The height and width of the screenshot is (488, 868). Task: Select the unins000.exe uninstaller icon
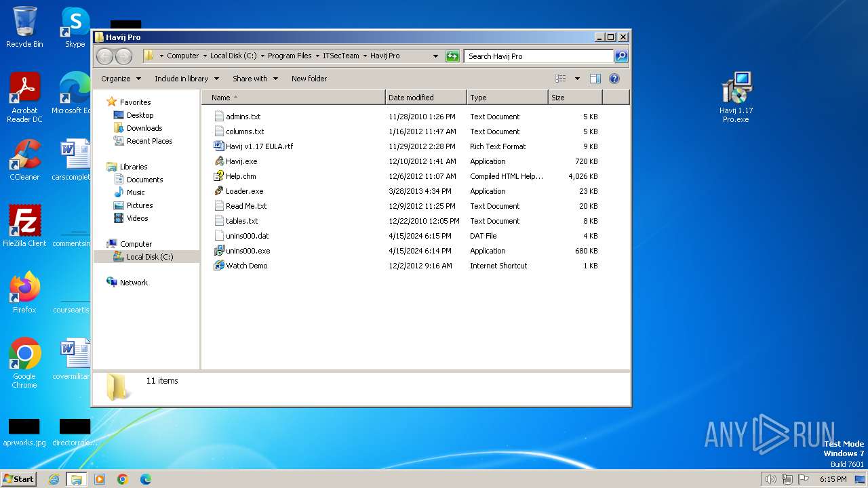pos(219,251)
